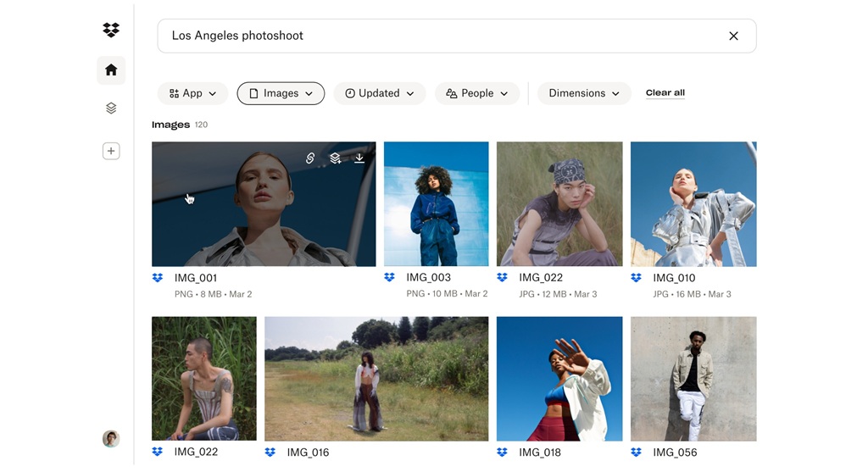Add to stack icon on IMG_001 thumbnail
Screen dimensions: 868x472
(336, 158)
